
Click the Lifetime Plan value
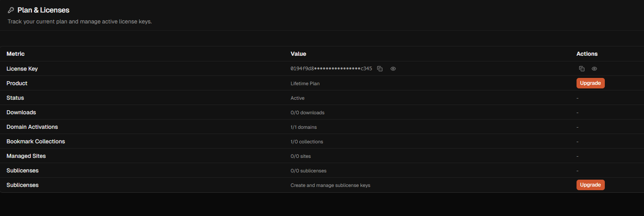coord(305,84)
